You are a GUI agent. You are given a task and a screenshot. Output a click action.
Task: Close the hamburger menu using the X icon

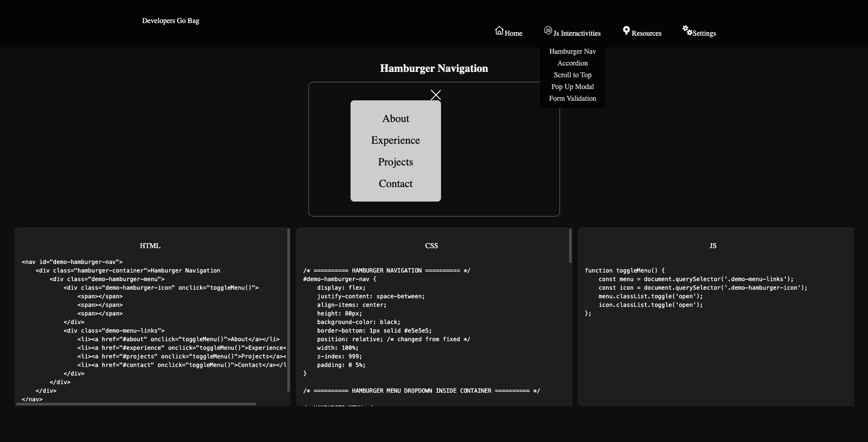436,95
